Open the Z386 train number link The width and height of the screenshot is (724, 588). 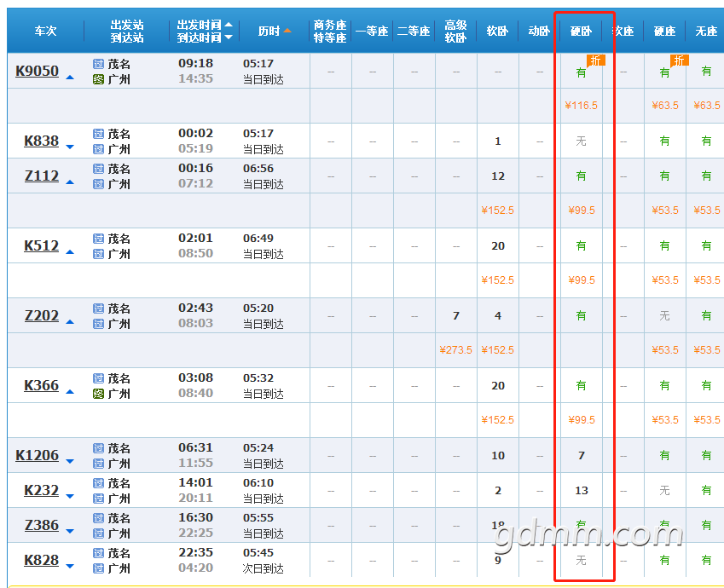pyautogui.click(x=42, y=525)
